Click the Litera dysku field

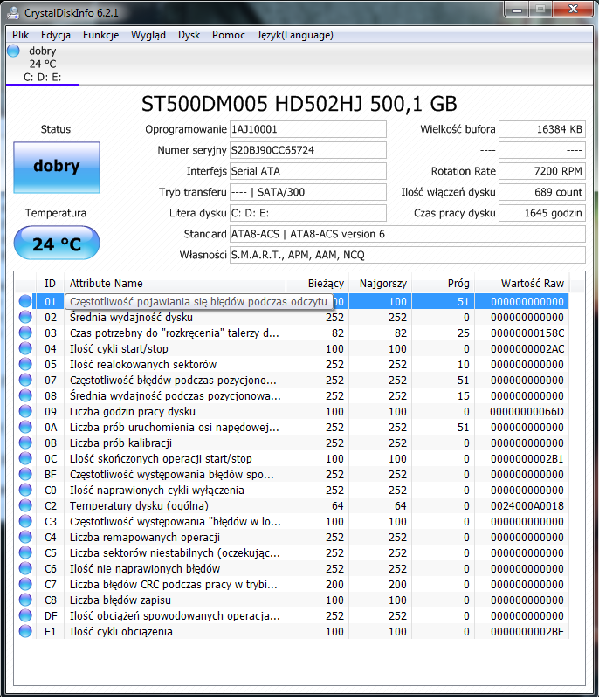307,213
